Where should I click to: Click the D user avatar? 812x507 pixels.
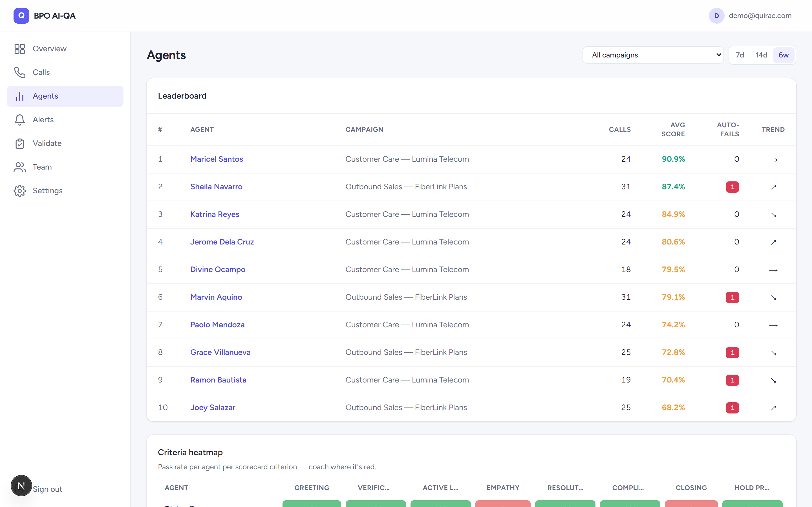coord(716,16)
